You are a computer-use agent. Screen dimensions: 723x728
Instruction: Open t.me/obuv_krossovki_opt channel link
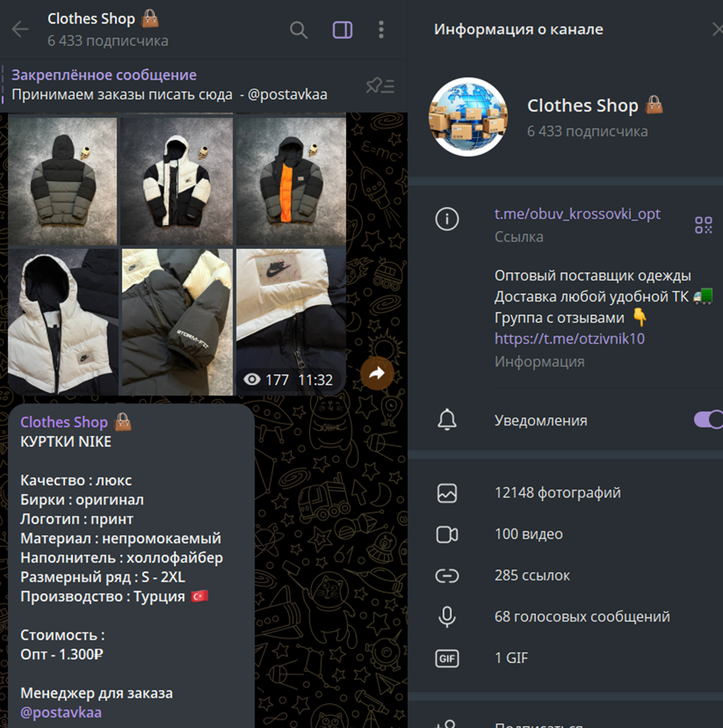tap(577, 214)
